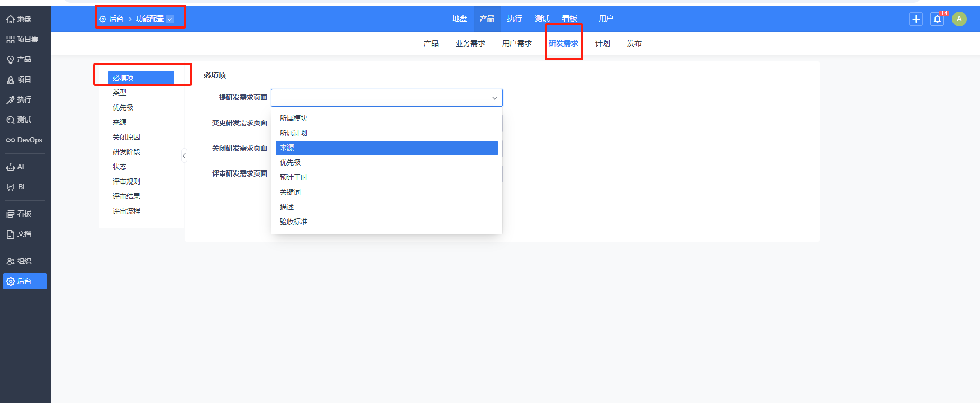The height and width of the screenshot is (403, 980).
Task: Open 看板 in the left sidebar
Action: tap(20, 214)
